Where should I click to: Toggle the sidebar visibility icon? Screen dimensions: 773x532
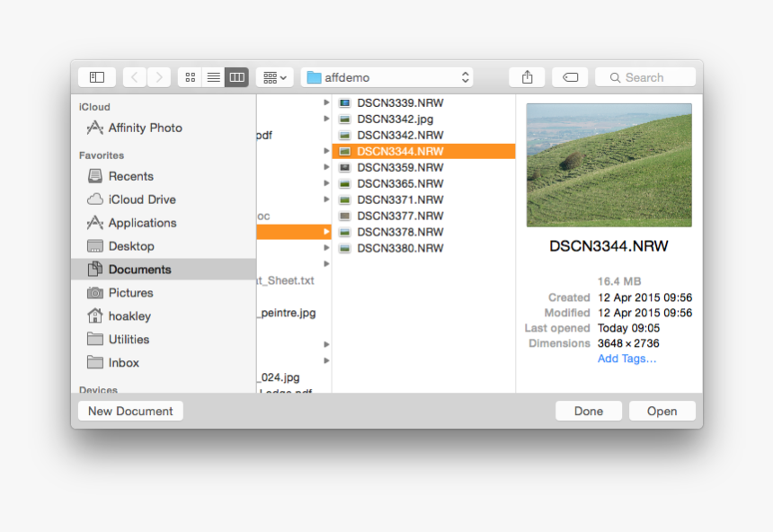[x=96, y=76]
